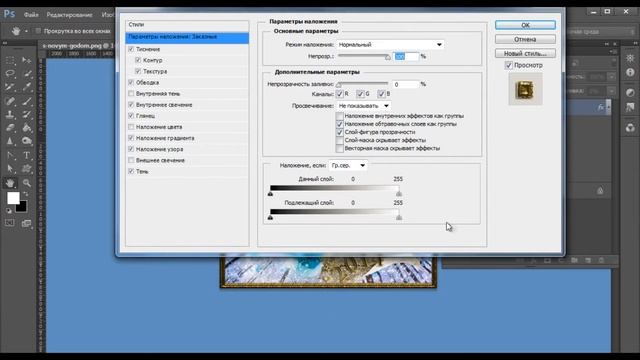Enable the Внутренняя тень checkbox
Viewport: 640px width, 360px height.
pyautogui.click(x=131, y=93)
